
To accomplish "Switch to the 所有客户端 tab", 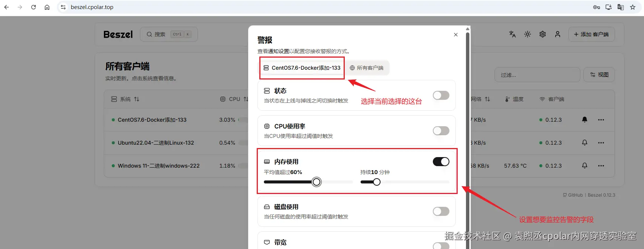I will (x=366, y=68).
